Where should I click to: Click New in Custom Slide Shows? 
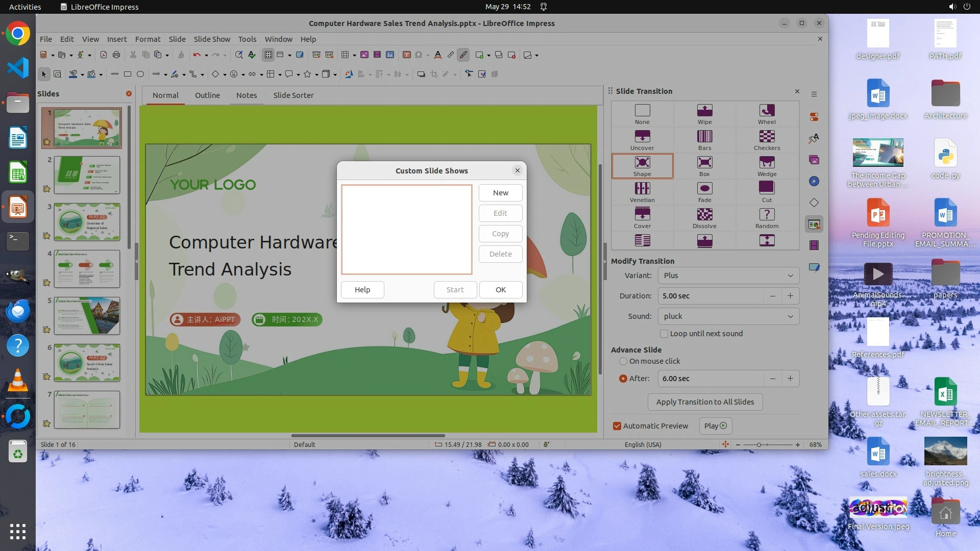click(500, 193)
